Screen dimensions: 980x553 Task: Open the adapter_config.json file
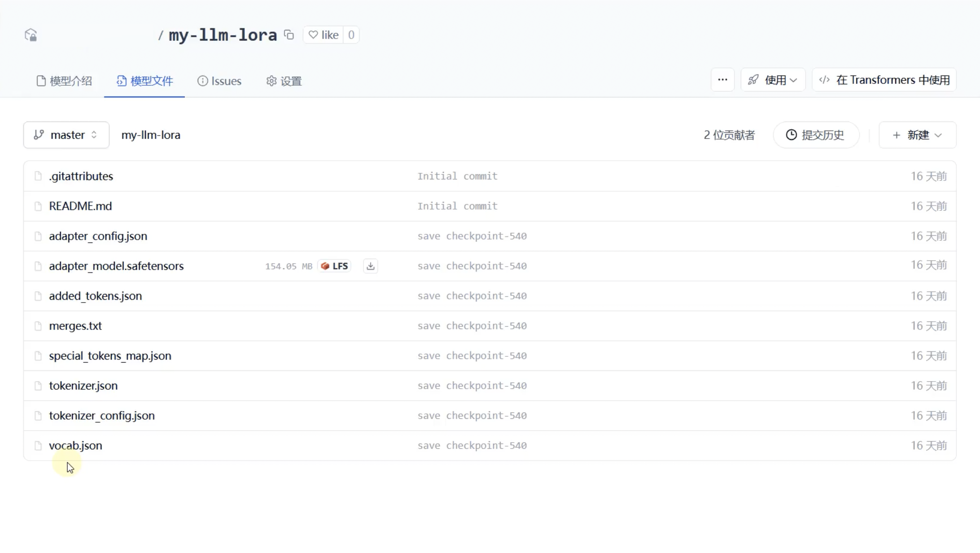pos(98,236)
